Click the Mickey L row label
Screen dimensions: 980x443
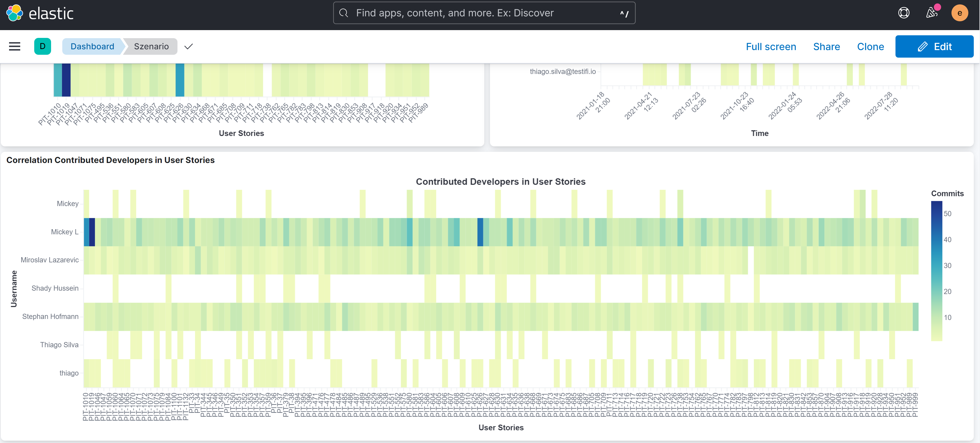65,232
